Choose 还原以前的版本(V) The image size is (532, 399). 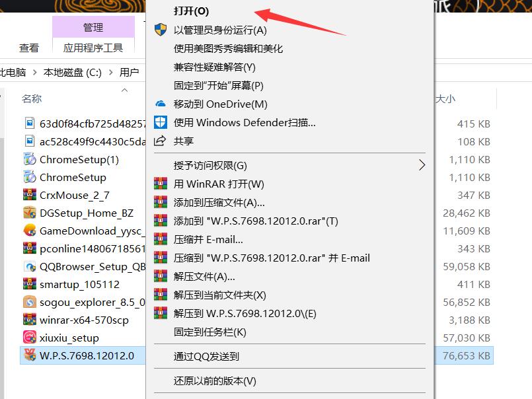click(x=215, y=381)
